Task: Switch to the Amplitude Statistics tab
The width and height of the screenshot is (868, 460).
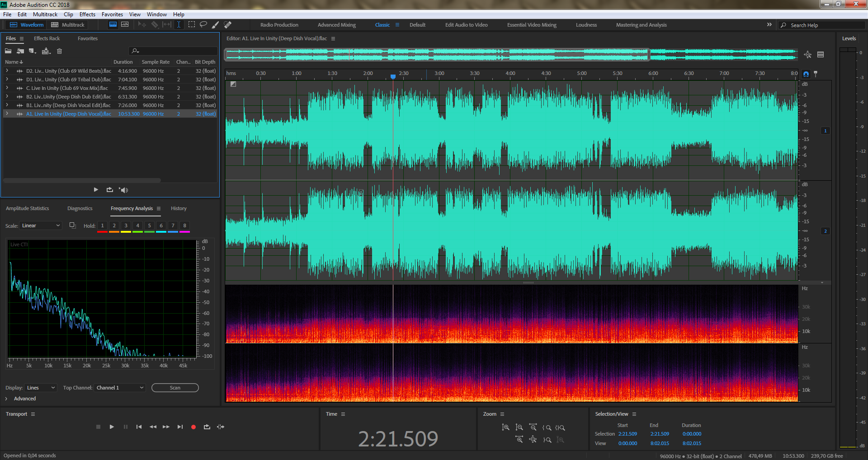Action: (x=27, y=208)
